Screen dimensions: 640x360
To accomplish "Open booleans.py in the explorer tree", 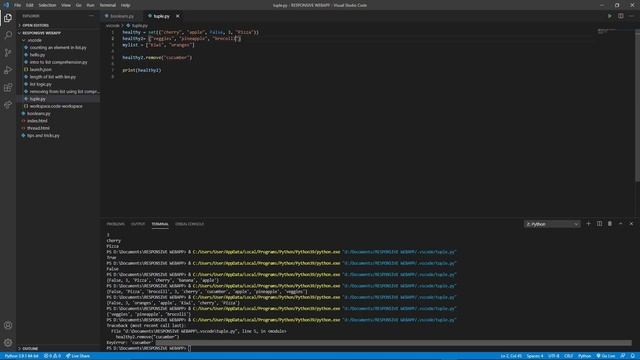I will (39, 113).
